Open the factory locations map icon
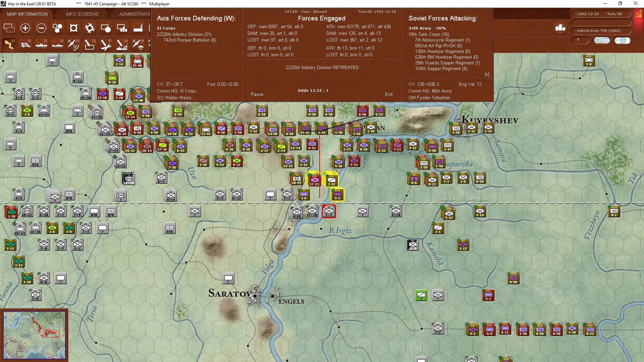 138,28
